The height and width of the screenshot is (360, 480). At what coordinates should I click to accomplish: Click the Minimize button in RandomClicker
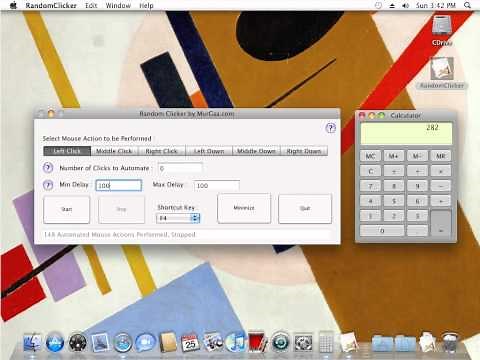pos(244,208)
